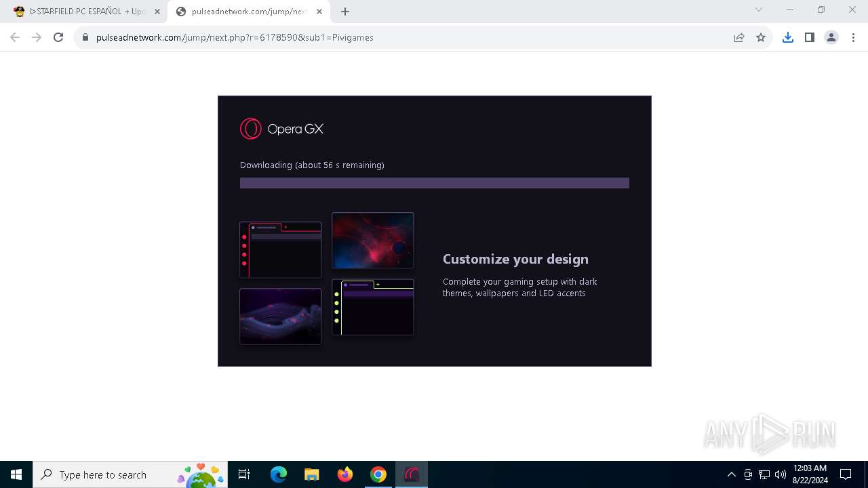The image size is (868, 488).
Task: Open the volume control tray icon
Action: pos(781,474)
